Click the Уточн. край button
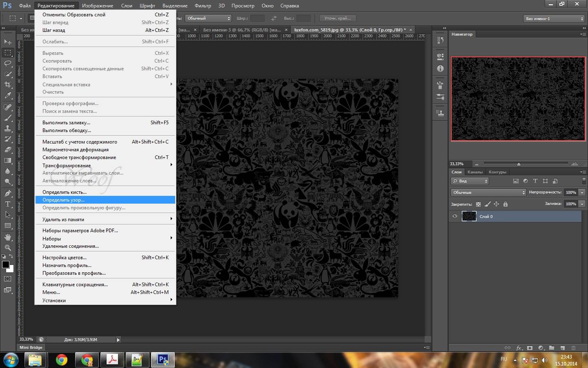588x368 pixels. pos(337,18)
